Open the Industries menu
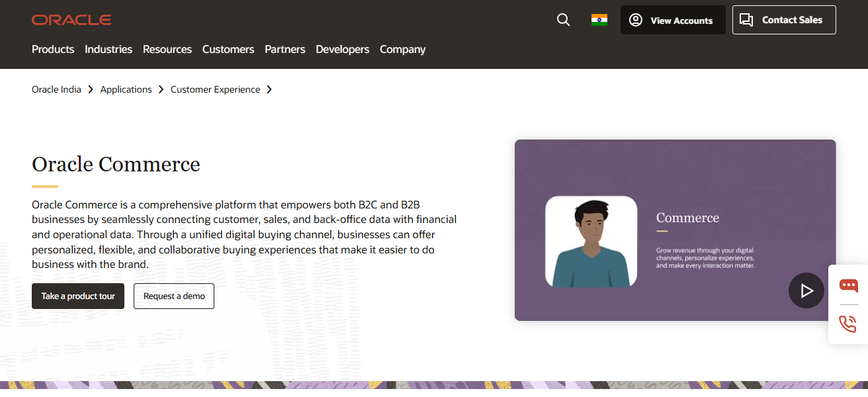Image resolution: width=868 pixels, height=397 pixels. pos(108,49)
